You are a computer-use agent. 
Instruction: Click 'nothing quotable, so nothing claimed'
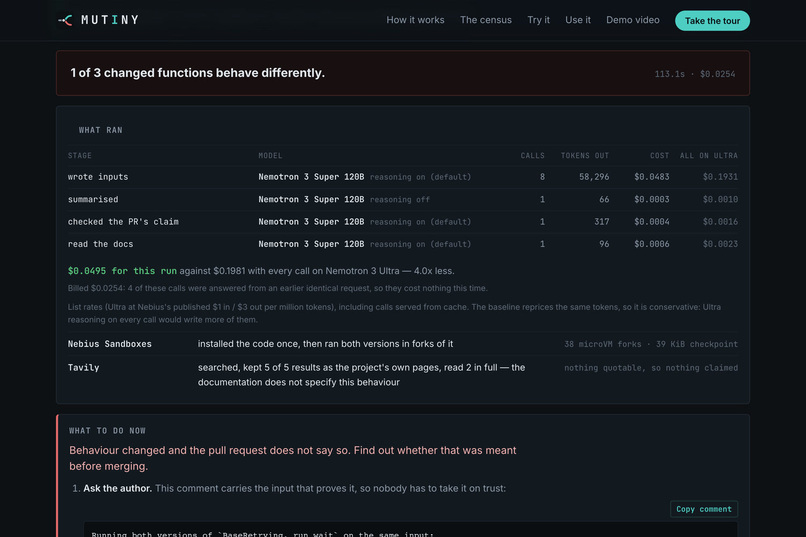coord(651,368)
